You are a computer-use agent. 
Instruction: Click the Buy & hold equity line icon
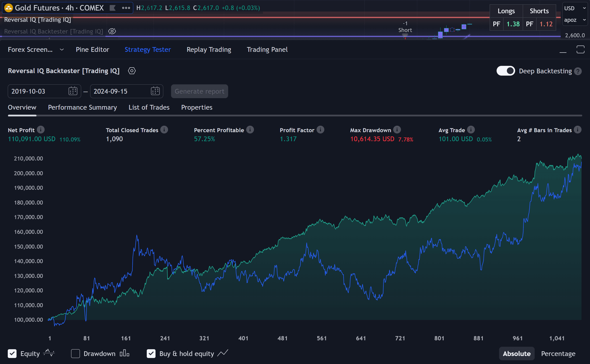[x=223, y=353]
